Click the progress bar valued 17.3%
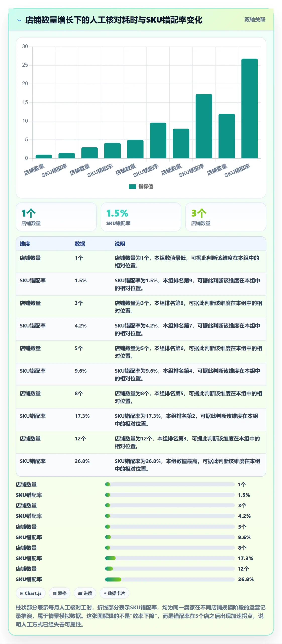The width and height of the screenshot is (282, 644). point(170,558)
